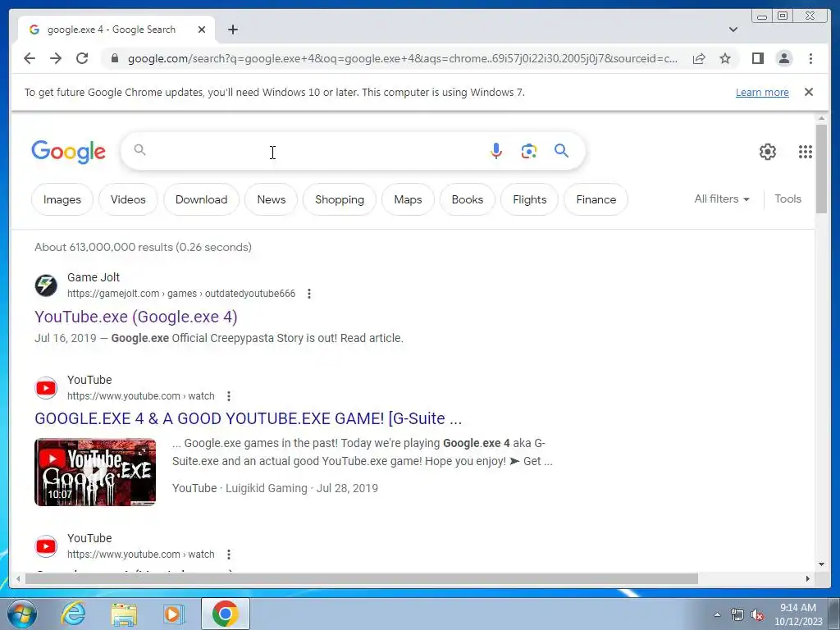The image size is (840, 630).
Task: Open the Google apps grid
Action: 806,152
